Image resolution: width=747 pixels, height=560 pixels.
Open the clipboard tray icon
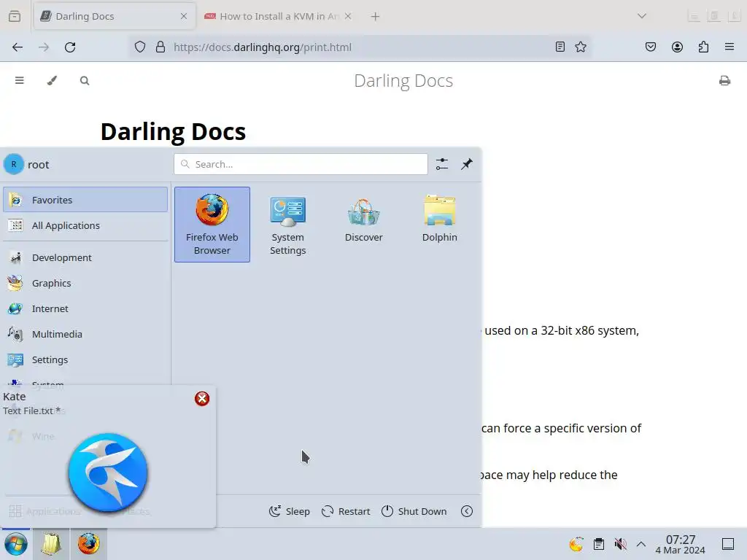tap(599, 544)
